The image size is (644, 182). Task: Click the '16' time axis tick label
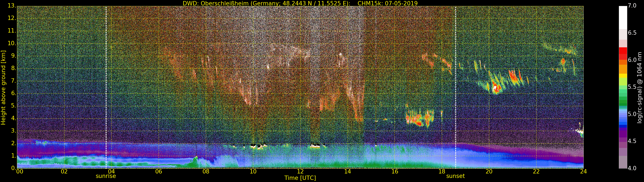click(x=395, y=172)
